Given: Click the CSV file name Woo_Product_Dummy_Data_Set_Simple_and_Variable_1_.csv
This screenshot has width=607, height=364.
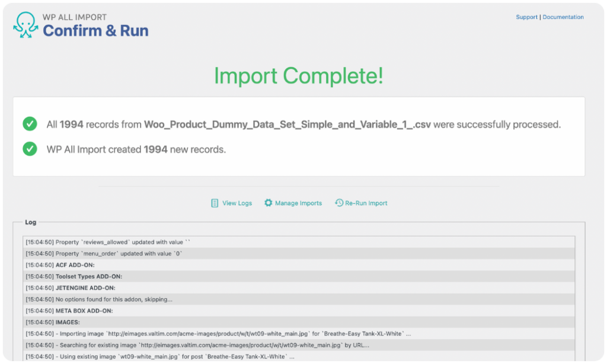Looking at the screenshot, I should click(x=287, y=124).
